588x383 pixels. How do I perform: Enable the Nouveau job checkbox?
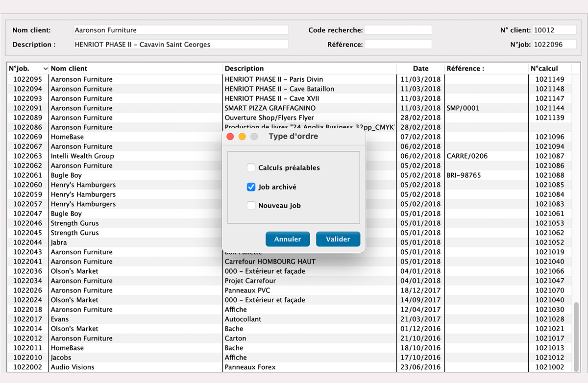(251, 206)
